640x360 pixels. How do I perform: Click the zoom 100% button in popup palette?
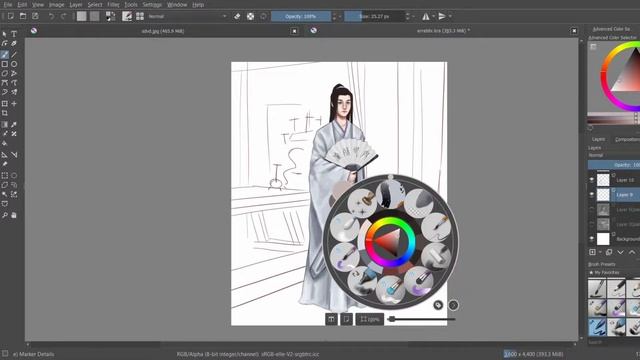point(370,319)
